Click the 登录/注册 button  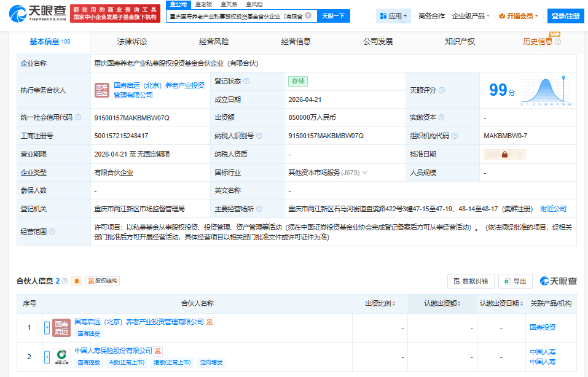[565, 15]
